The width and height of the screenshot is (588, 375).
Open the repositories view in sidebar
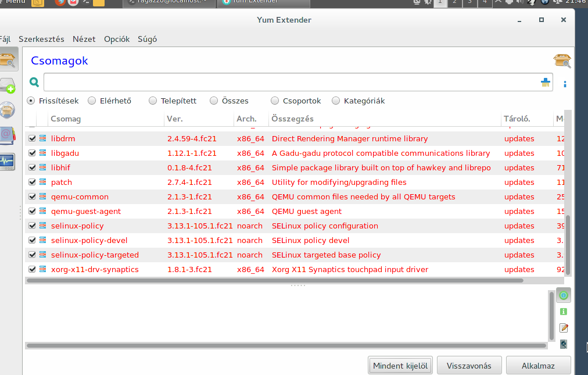(8, 110)
